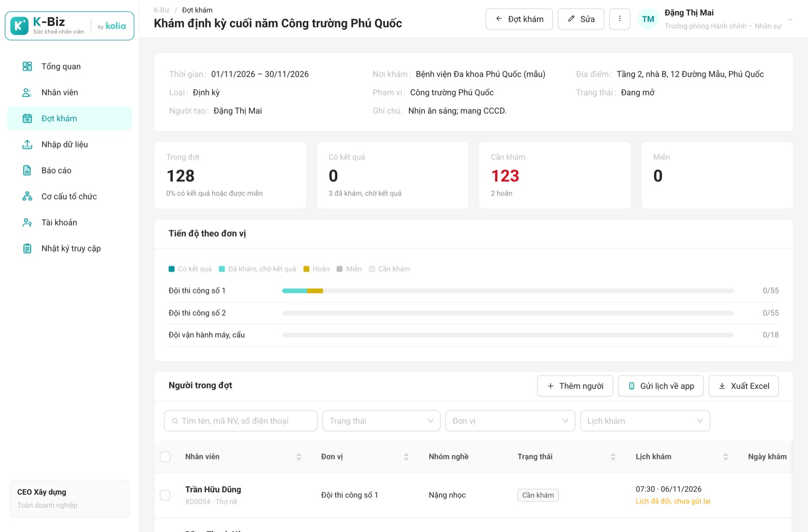808x532 pixels.
Task: Open the Đơn vị filter dropdown
Action: [510, 421]
